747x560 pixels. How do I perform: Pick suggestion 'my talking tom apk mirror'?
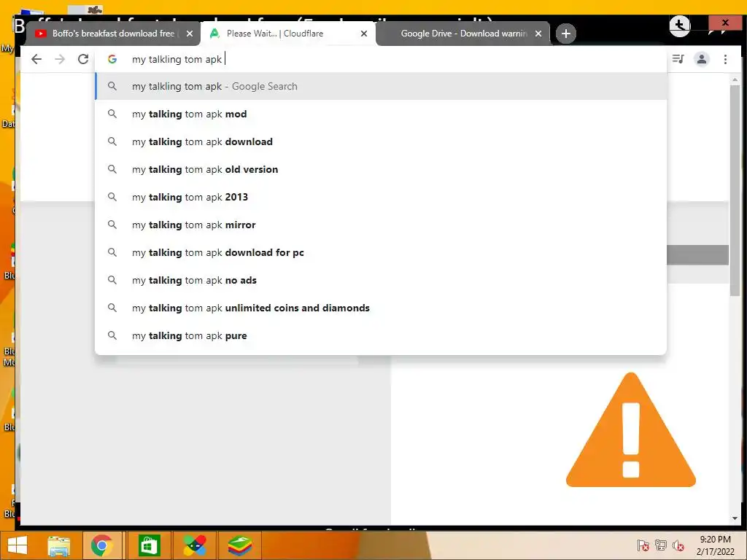pyautogui.click(x=381, y=225)
